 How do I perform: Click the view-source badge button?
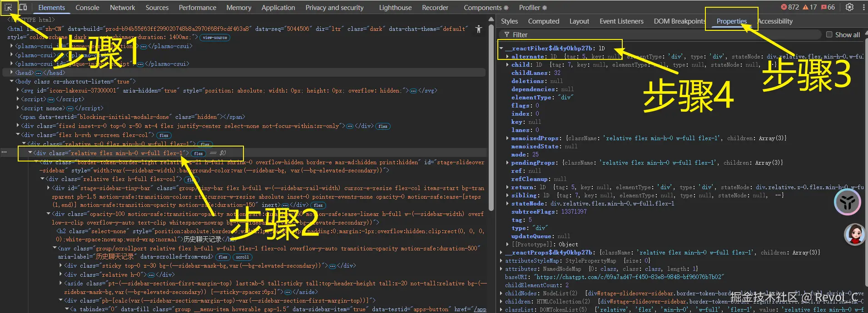[215, 38]
